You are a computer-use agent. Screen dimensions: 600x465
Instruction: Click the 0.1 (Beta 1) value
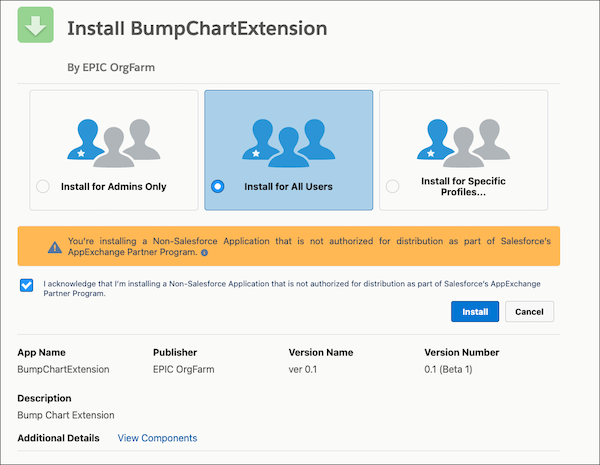coord(448,369)
